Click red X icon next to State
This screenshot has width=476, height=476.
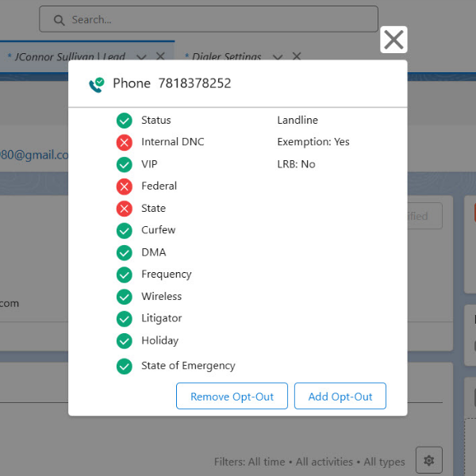click(124, 209)
